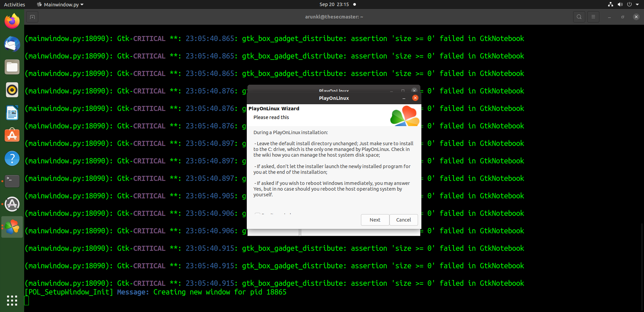Viewport: 644px width, 312px height.
Task: Close the background PlayOnLinux window
Action: (414, 90)
